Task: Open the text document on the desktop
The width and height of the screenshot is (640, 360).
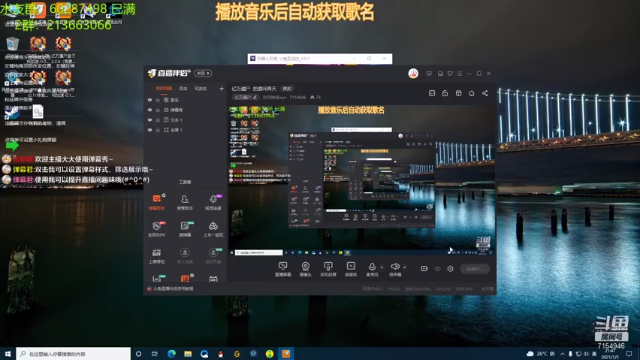Action: pos(38,111)
